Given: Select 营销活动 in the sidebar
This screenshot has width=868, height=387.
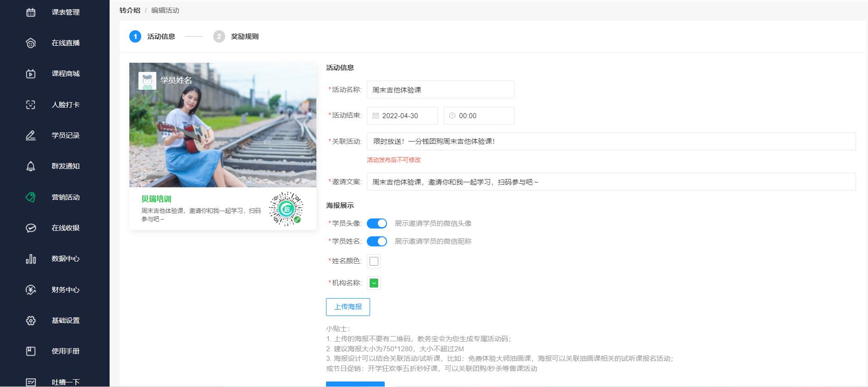Looking at the screenshot, I should click(x=66, y=197).
